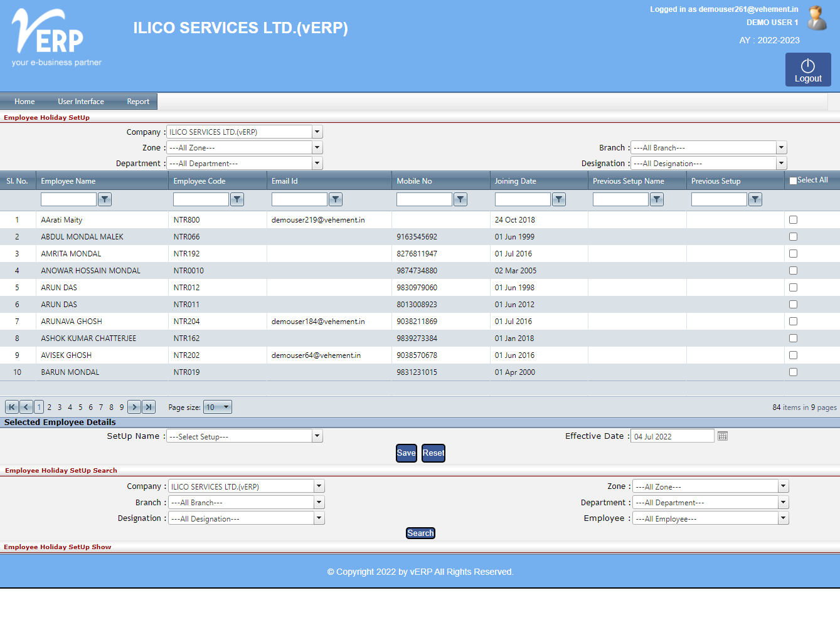Image resolution: width=840 pixels, height=635 pixels.
Task: Click the filter icon for Joining Date column
Action: point(559,199)
